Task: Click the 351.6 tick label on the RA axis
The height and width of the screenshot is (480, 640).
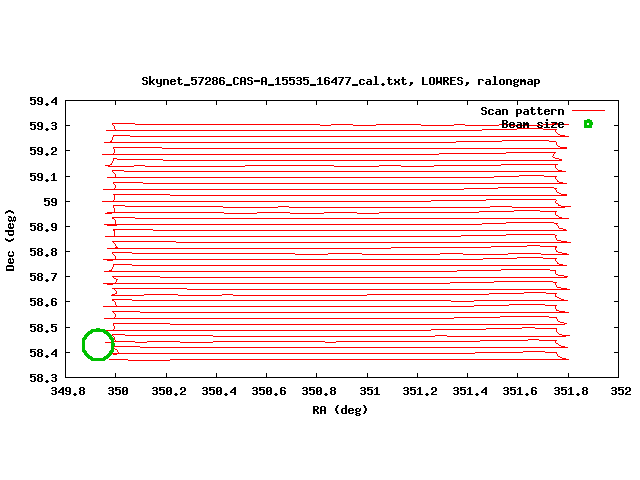Action: pos(519,392)
